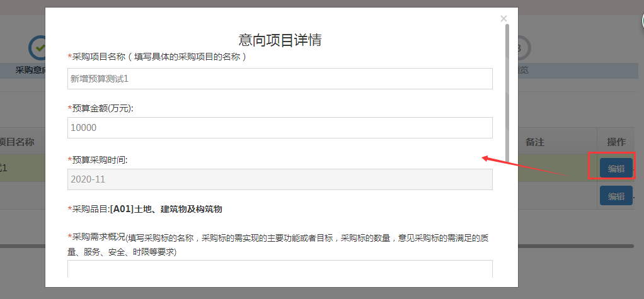Focus the 预算金额 field showing 10000

tap(280, 128)
